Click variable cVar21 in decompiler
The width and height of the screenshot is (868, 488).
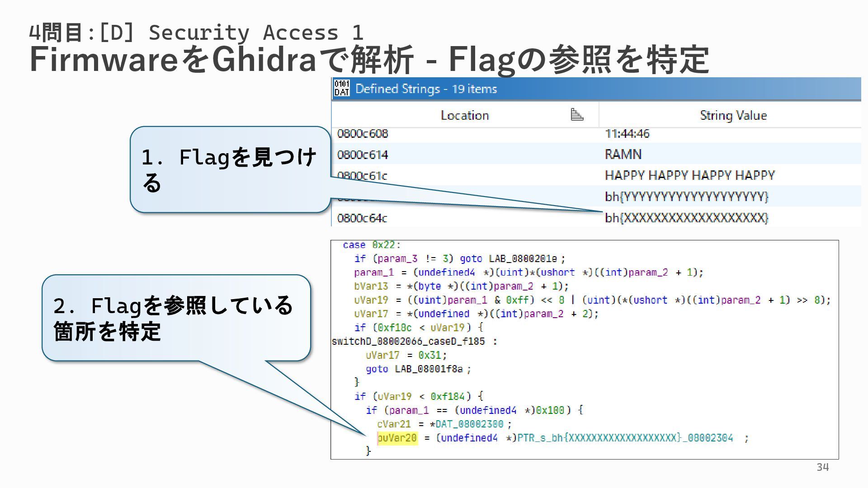pyautogui.click(x=394, y=424)
